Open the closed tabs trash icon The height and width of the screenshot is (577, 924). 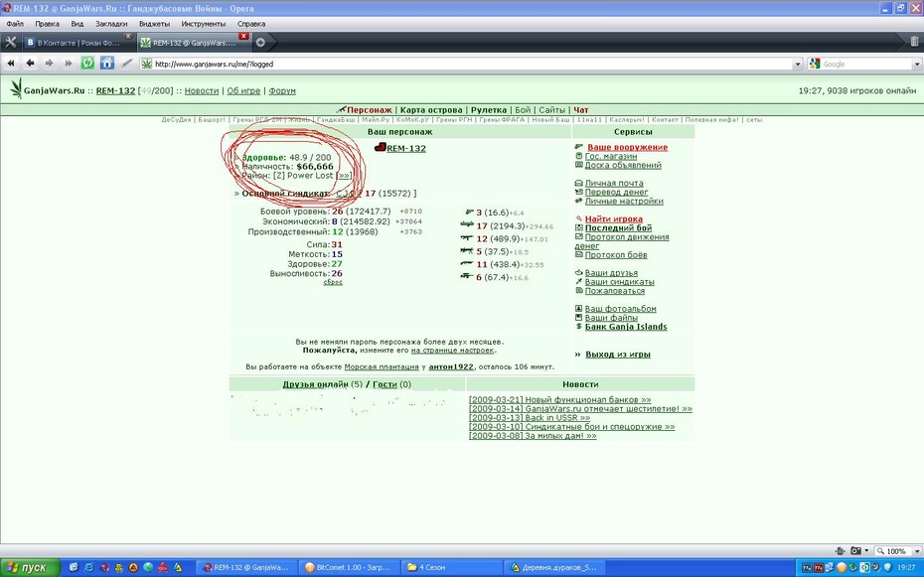(914, 42)
